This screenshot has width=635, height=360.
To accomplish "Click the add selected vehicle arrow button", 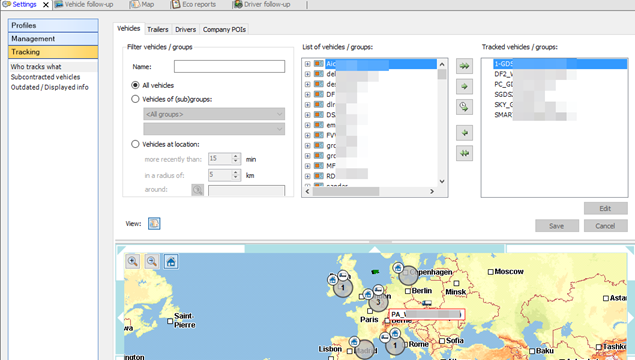I will click(464, 86).
